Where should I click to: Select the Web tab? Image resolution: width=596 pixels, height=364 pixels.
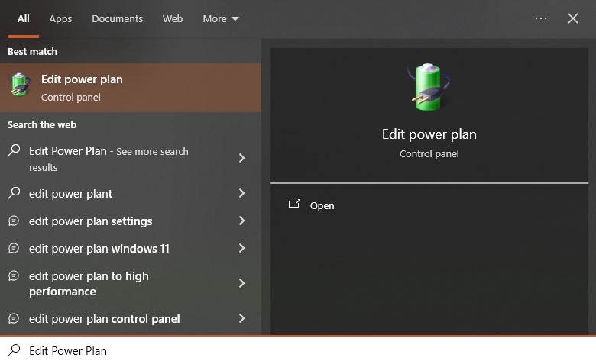(x=173, y=18)
